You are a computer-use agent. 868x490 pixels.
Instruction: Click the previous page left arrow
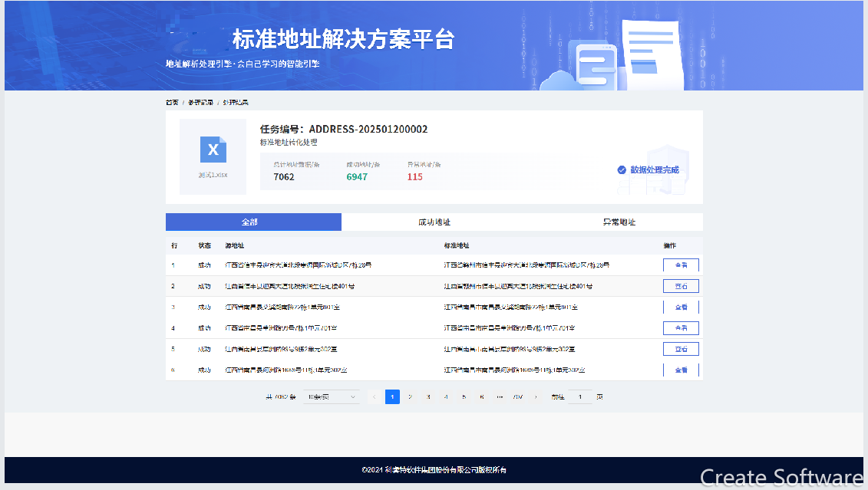coord(374,396)
